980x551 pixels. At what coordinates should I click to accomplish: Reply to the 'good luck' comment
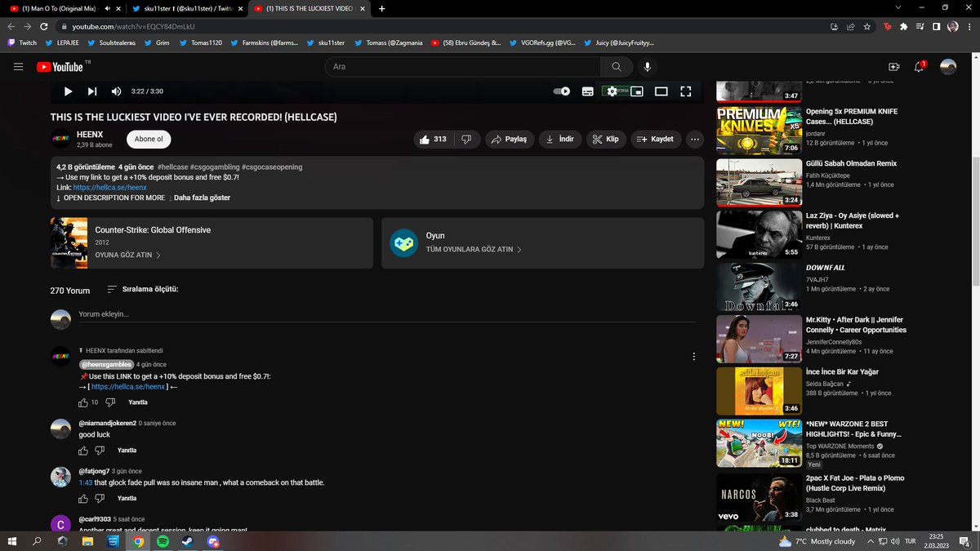tap(127, 451)
